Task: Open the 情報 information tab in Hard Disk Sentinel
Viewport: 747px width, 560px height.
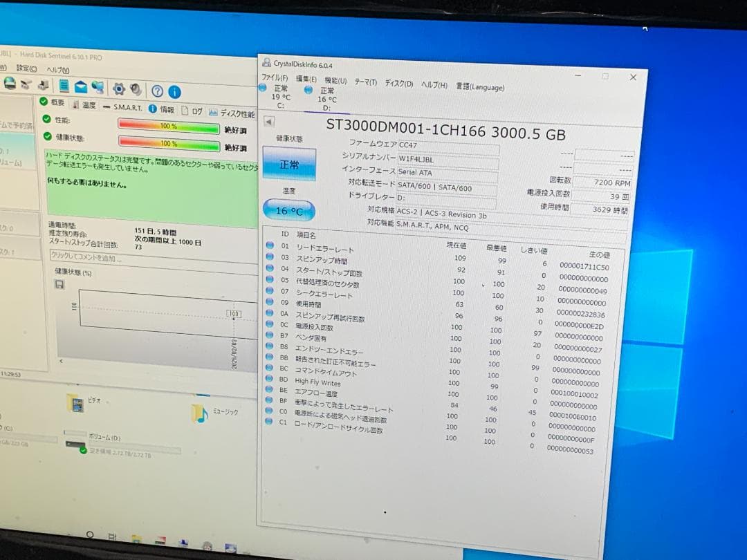Action: pyautogui.click(x=161, y=109)
